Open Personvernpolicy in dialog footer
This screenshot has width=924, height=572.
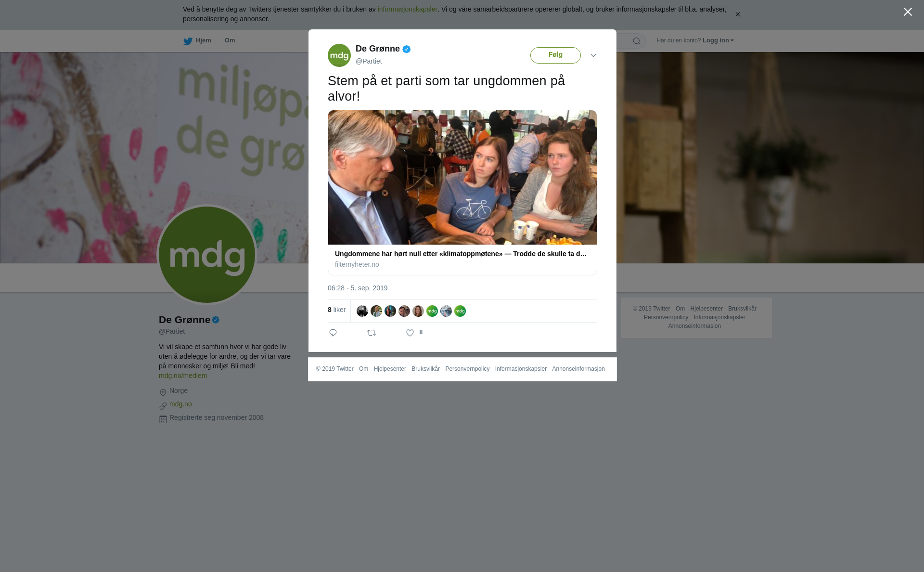[467, 369]
